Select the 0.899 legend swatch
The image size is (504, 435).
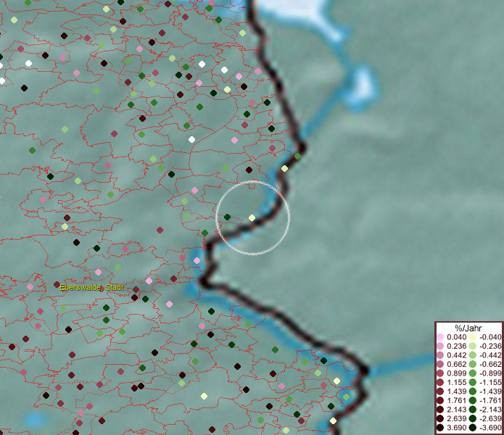(440, 373)
